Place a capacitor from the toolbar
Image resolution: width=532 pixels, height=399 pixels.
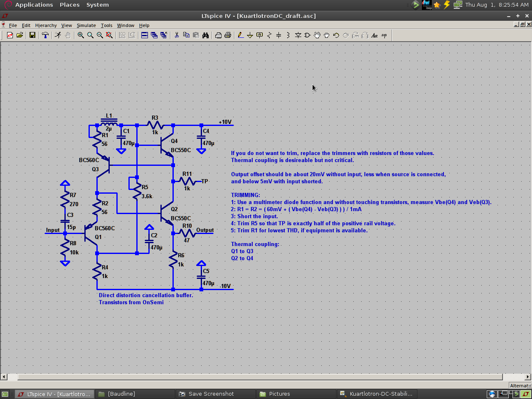pyautogui.click(x=279, y=35)
